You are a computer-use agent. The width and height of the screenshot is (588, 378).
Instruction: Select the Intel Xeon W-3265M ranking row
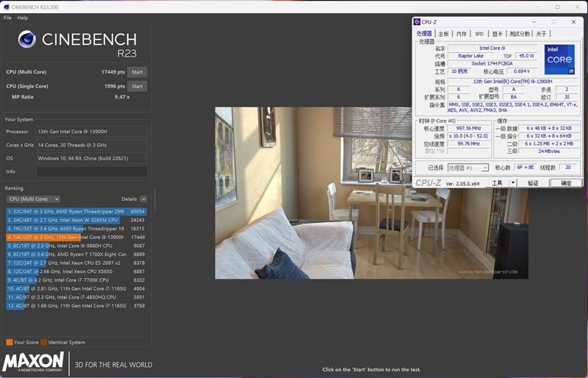point(76,220)
